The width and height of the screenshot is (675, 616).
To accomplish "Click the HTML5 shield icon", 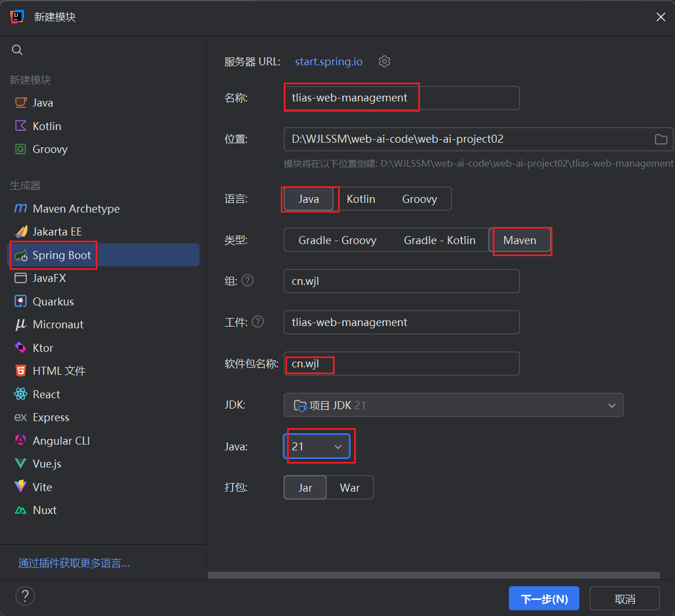I will (21, 371).
